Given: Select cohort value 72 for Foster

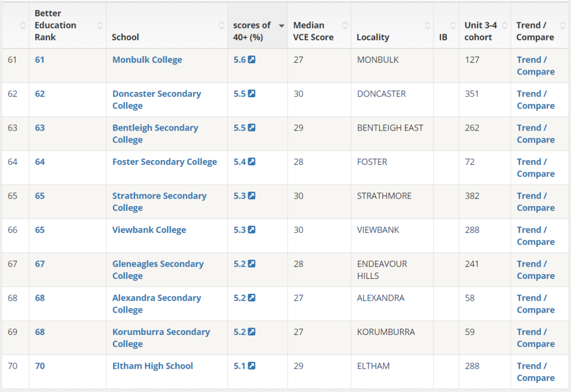Looking at the screenshot, I should [x=470, y=162].
